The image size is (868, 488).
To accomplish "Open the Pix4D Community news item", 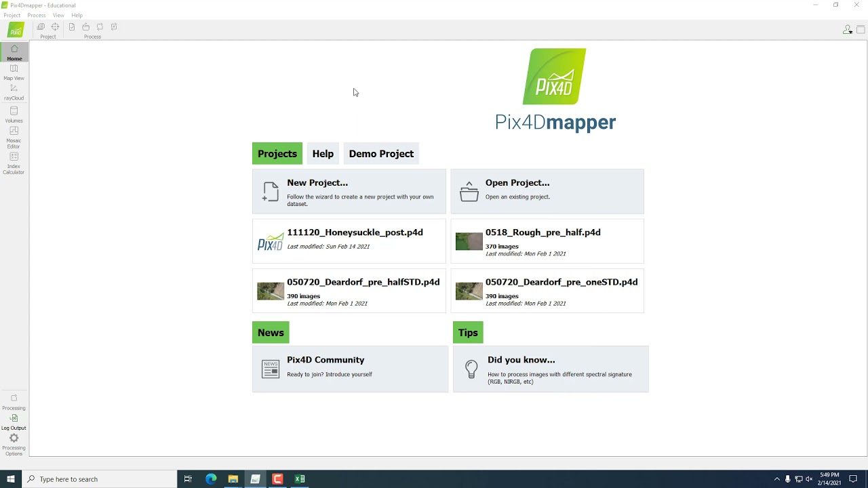I will click(x=350, y=369).
